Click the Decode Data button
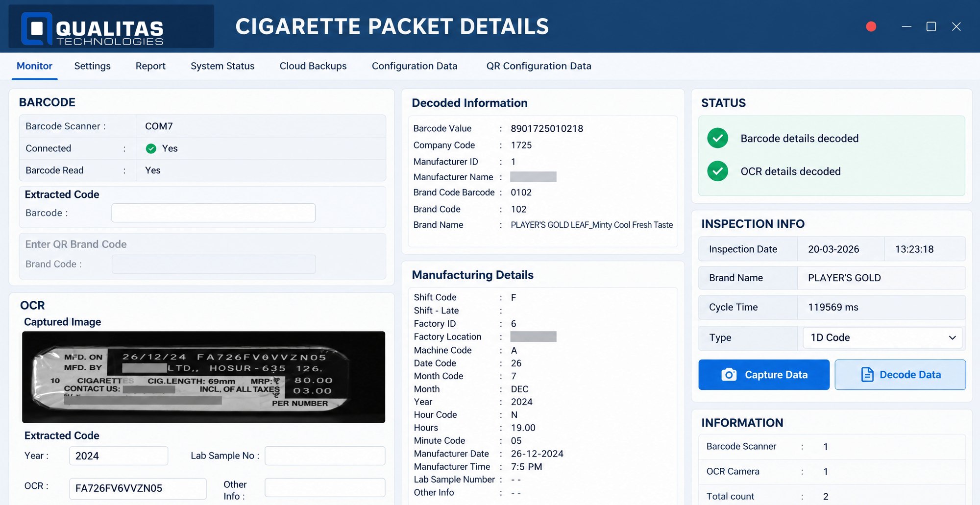This screenshot has height=505, width=980. 900,375
